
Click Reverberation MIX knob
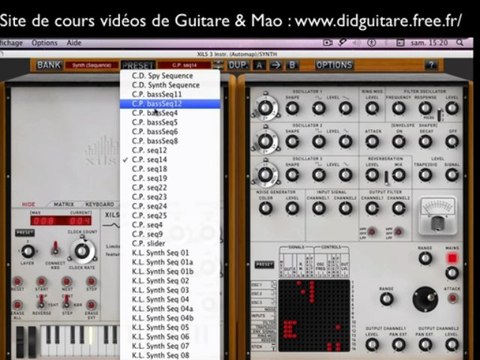click(399, 175)
